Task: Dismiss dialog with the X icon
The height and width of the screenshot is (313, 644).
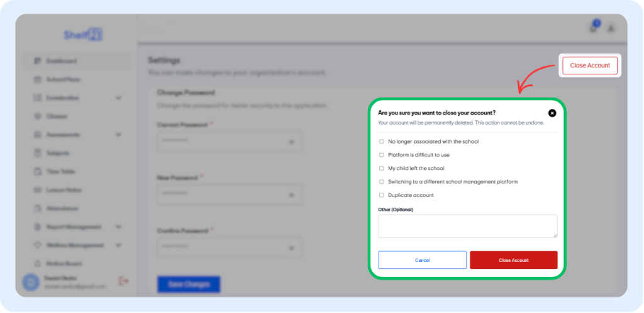Action: pos(552,113)
